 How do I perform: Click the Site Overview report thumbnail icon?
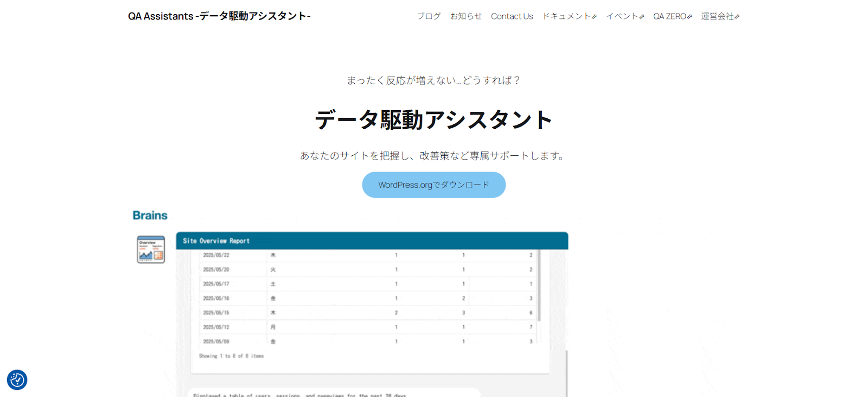(151, 250)
